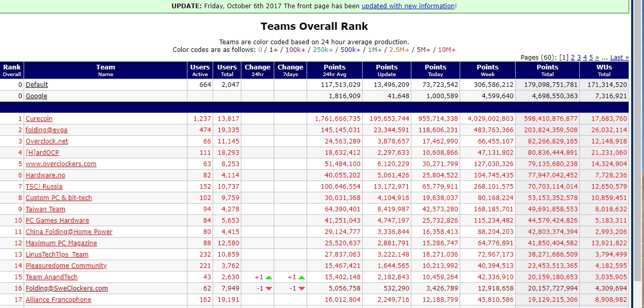View the Folding@SweClockers.com team page

click(67, 288)
